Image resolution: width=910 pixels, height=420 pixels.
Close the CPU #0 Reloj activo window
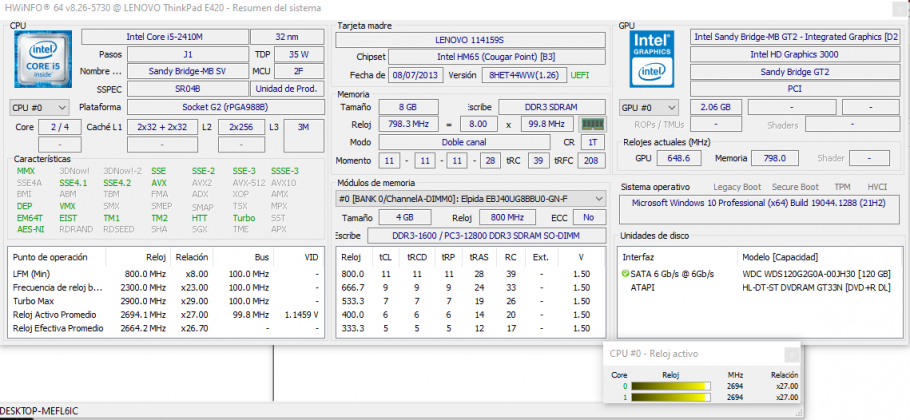pyautogui.click(x=791, y=355)
